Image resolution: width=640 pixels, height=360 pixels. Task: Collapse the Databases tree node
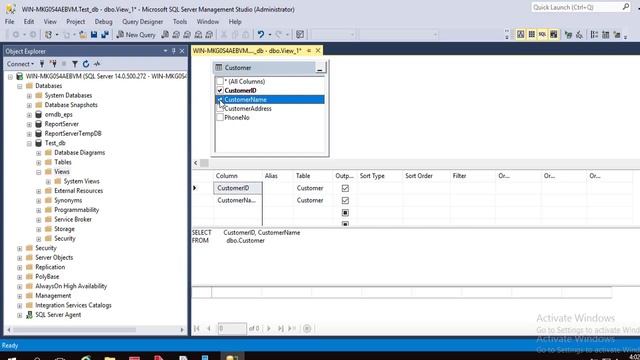tap(20, 86)
